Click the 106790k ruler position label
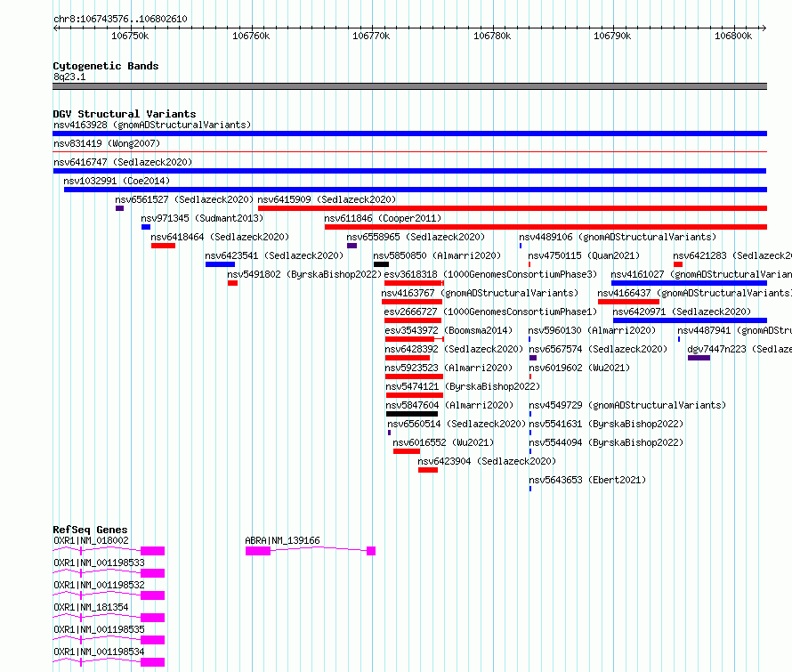The image size is (792, 672). (x=612, y=36)
